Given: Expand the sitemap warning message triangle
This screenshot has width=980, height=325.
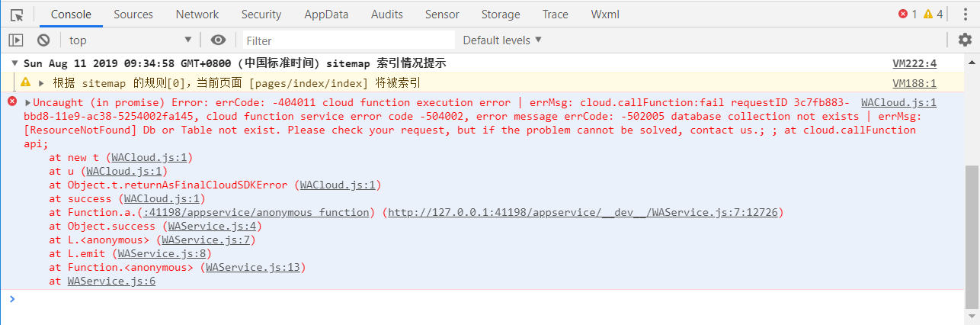Looking at the screenshot, I should pos(41,83).
